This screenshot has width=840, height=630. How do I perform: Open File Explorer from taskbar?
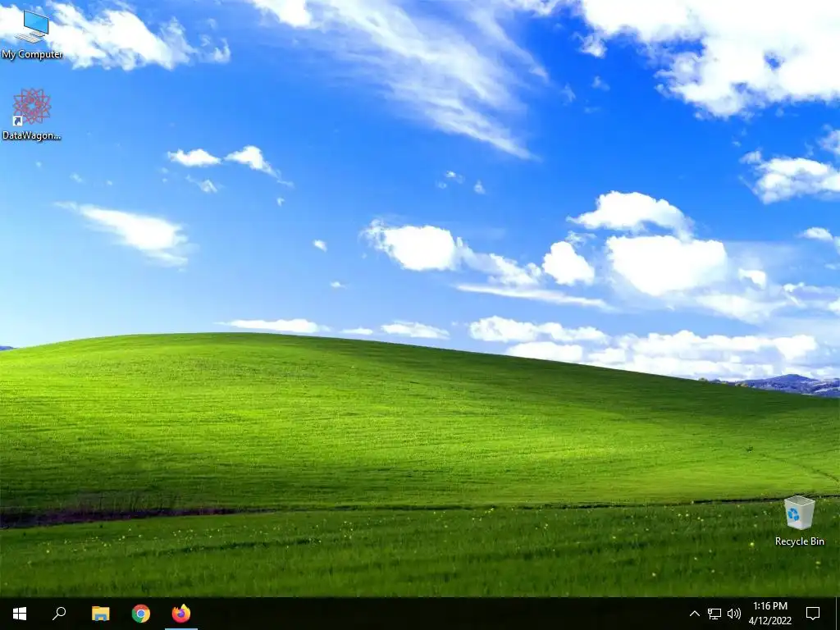point(100,614)
